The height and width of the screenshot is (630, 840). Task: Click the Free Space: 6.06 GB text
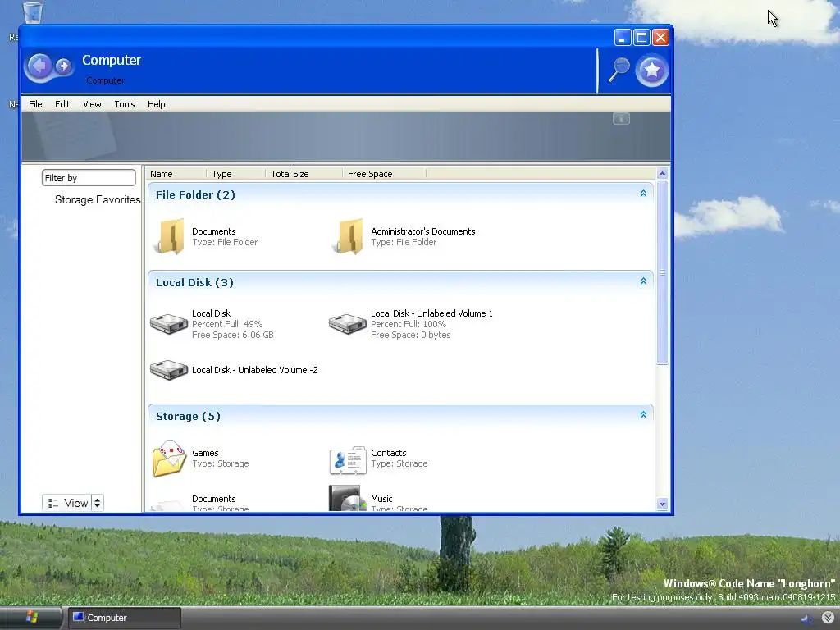click(232, 335)
